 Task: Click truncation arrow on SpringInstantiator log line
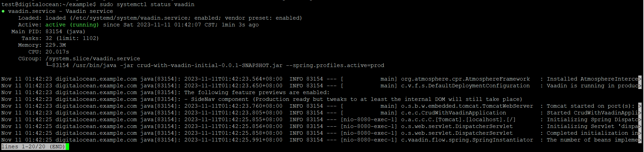[640, 140]
